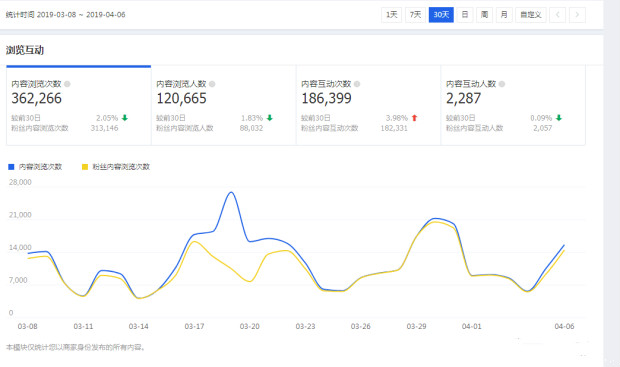The image size is (620, 367).
Task: Click the 04-01 x-axis label
Action: pos(472,327)
